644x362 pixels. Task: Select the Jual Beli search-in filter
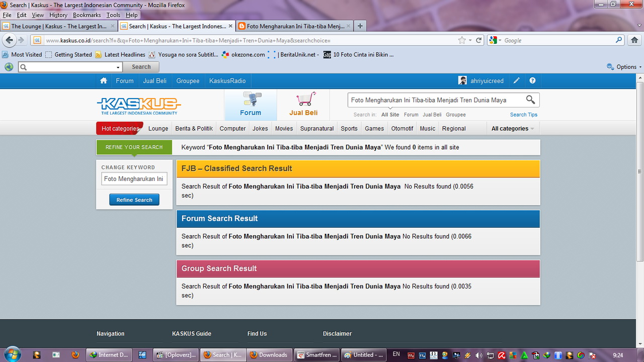point(432,115)
